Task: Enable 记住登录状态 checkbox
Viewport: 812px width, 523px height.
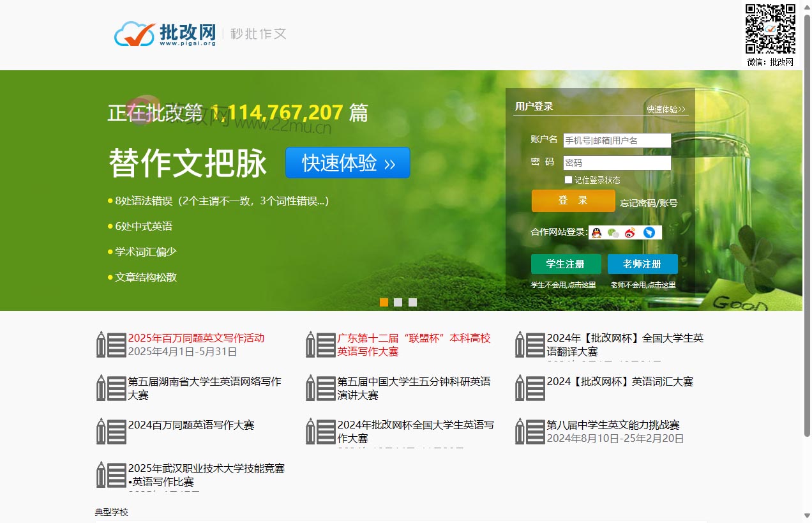Action: pyautogui.click(x=568, y=179)
